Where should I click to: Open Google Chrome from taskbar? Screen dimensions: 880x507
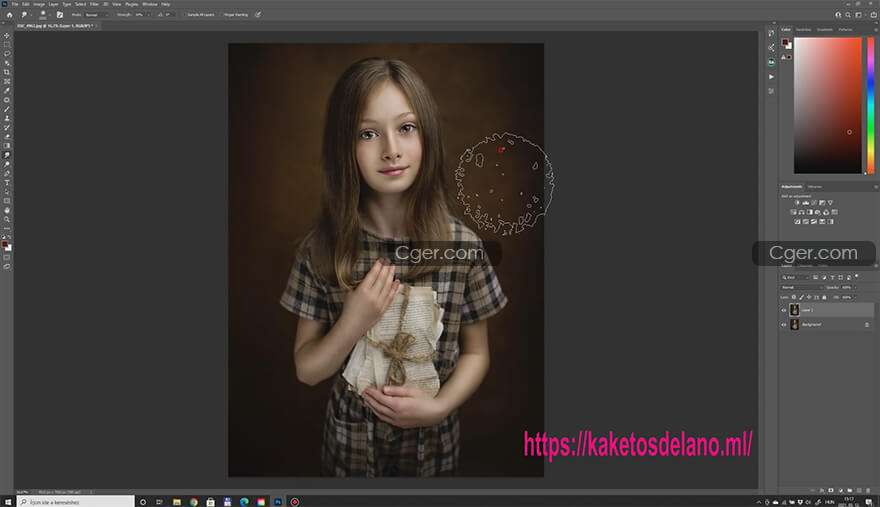pyautogui.click(x=194, y=502)
